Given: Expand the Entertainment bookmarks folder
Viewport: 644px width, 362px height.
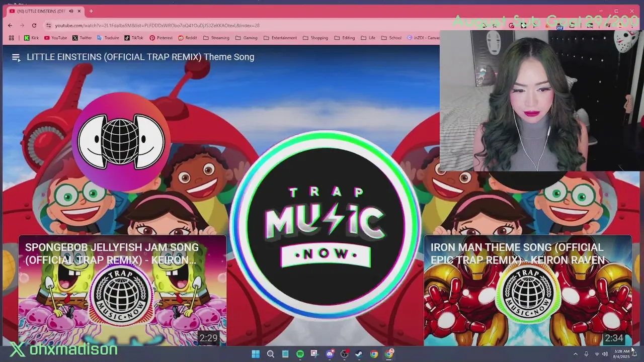Looking at the screenshot, I should (280, 38).
